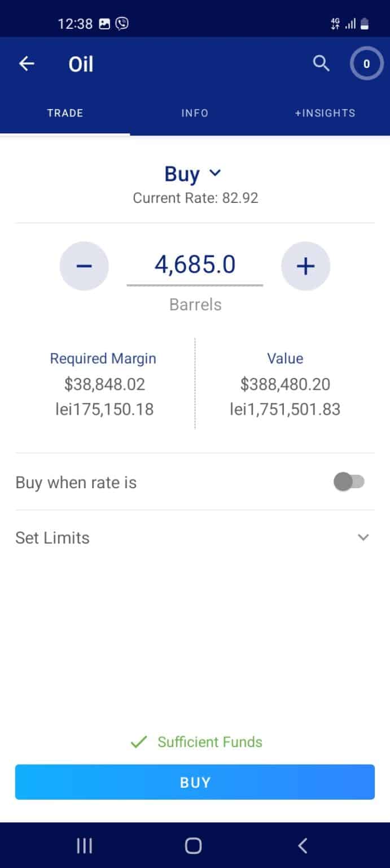This screenshot has width=390, height=868.
Task: Tap the Sufficient Funds checkmark icon
Action: click(x=138, y=741)
